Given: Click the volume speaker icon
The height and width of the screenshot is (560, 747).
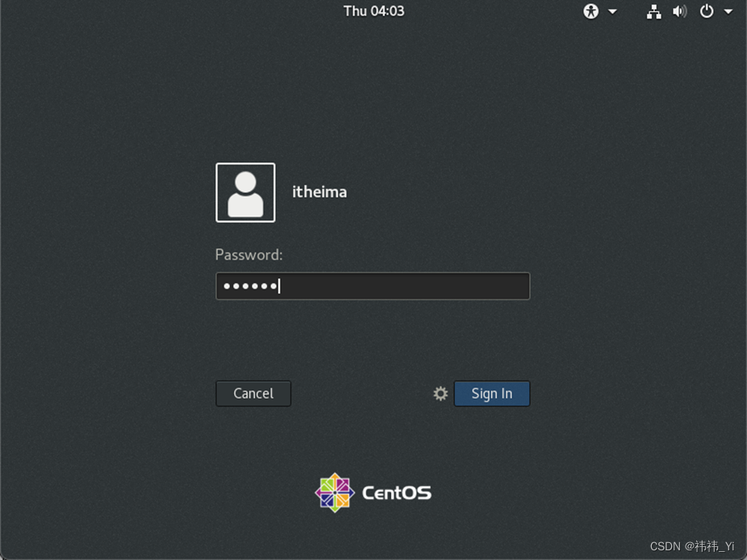Looking at the screenshot, I should pyautogui.click(x=678, y=11).
